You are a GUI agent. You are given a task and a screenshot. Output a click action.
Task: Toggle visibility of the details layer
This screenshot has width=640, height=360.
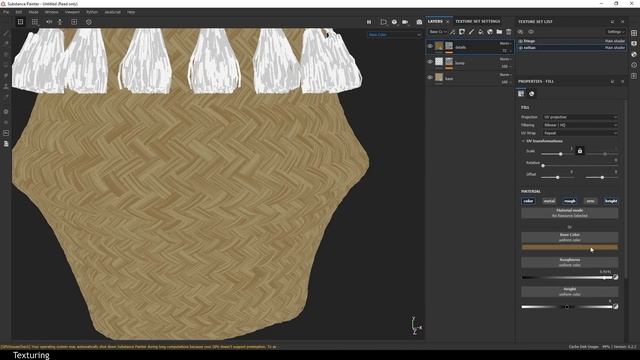click(430, 47)
